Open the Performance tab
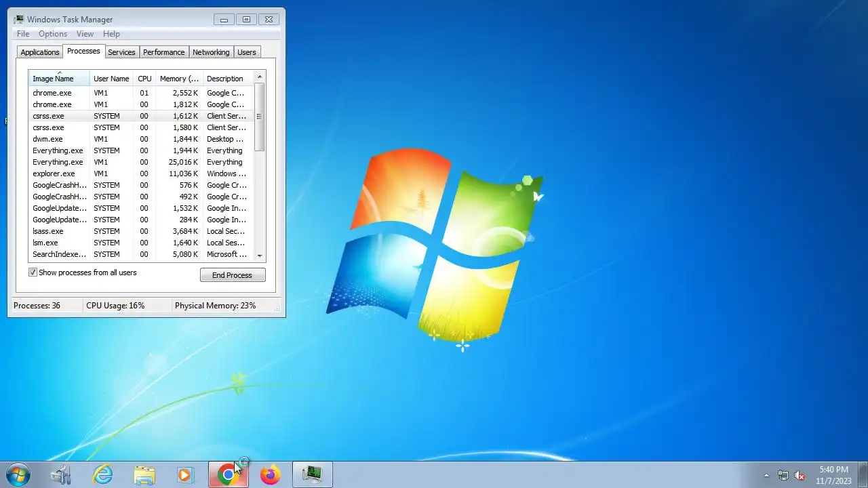 pos(163,52)
